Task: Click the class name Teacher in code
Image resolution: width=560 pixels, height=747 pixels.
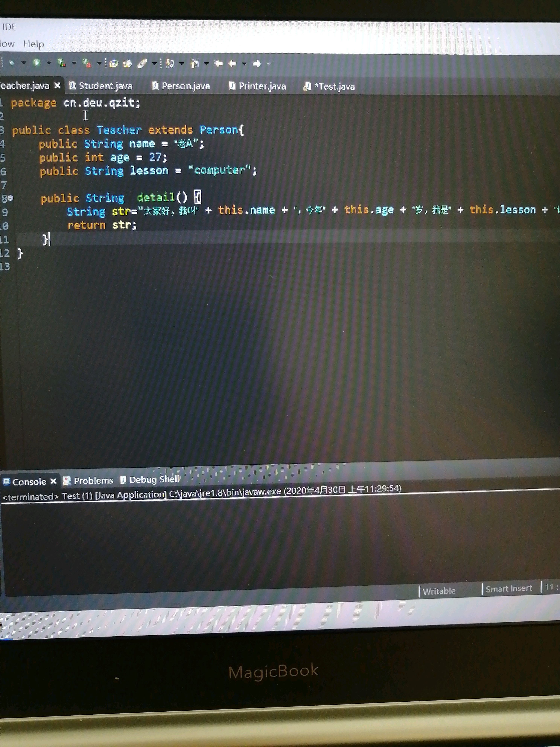Action: pyautogui.click(x=119, y=130)
